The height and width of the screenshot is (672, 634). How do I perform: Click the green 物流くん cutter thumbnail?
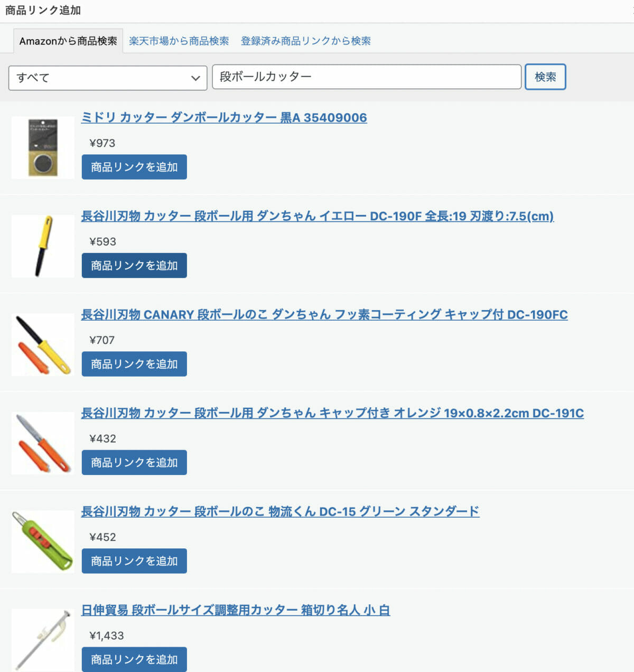click(x=43, y=542)
